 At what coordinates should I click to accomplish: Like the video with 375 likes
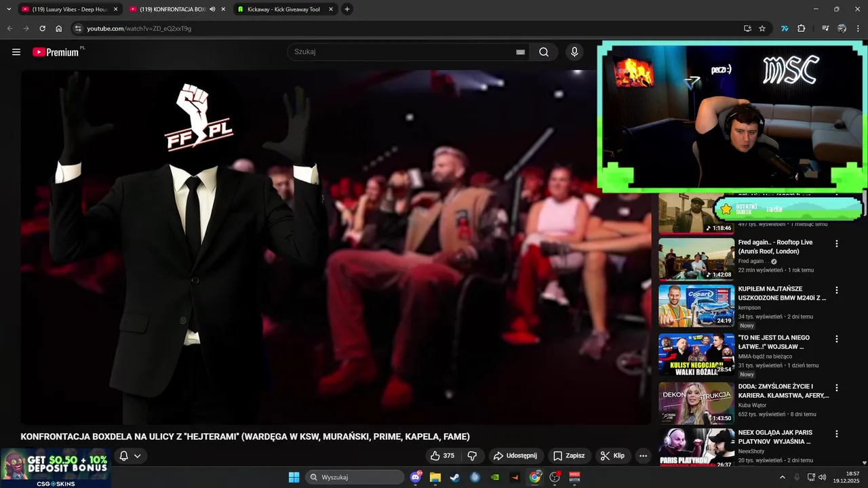(442, 456)
